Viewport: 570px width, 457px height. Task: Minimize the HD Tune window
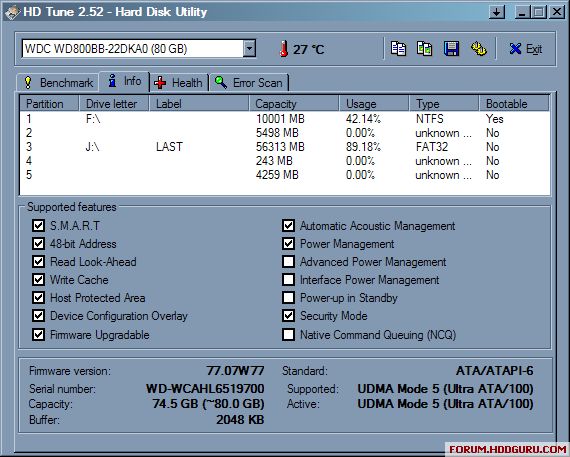[x=522, y=12]
